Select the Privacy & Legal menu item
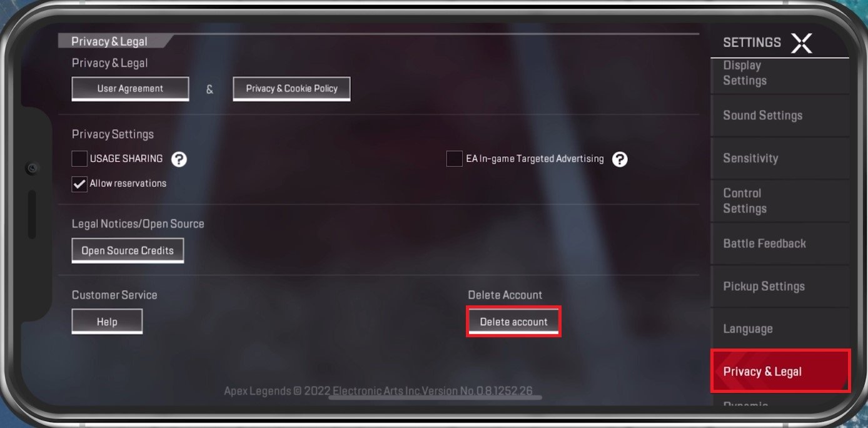The height and width of the screenshot is (428, 868). pos(780,371)
